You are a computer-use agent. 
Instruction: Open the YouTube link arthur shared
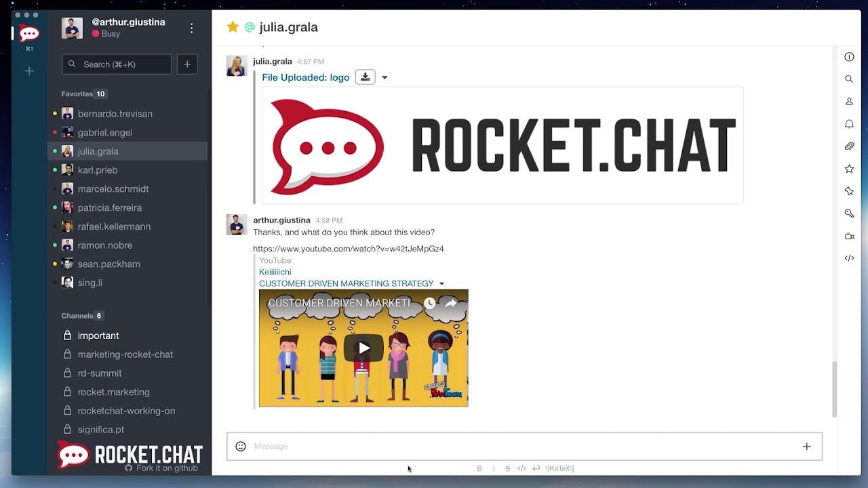click(x=348, y=248)
